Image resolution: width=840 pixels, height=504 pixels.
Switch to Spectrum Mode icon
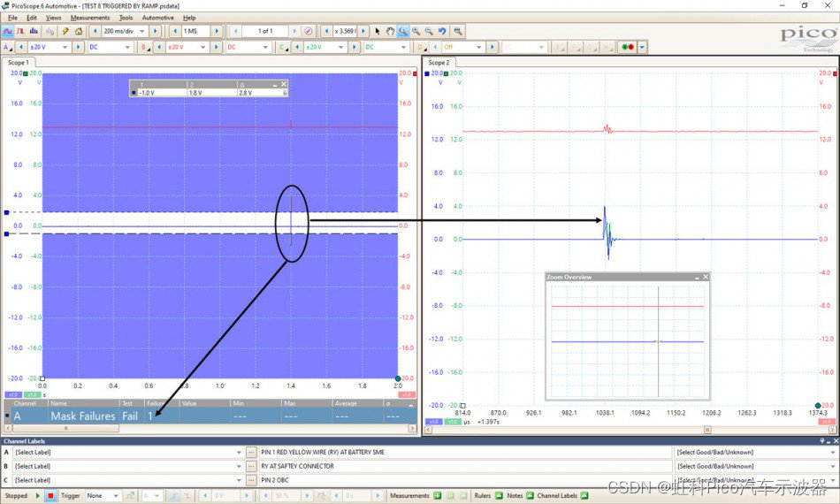click(x=34, y=32)
